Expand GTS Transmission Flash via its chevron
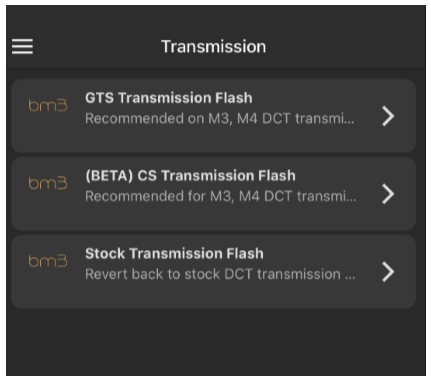This screenshot has height=380, width=431. click(x=388, y=116)
